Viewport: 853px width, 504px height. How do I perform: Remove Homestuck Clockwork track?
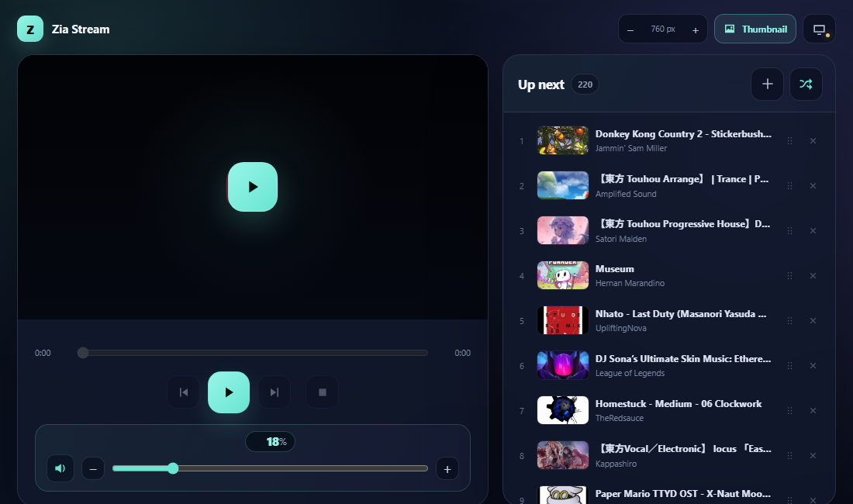(x=813, y=410)
